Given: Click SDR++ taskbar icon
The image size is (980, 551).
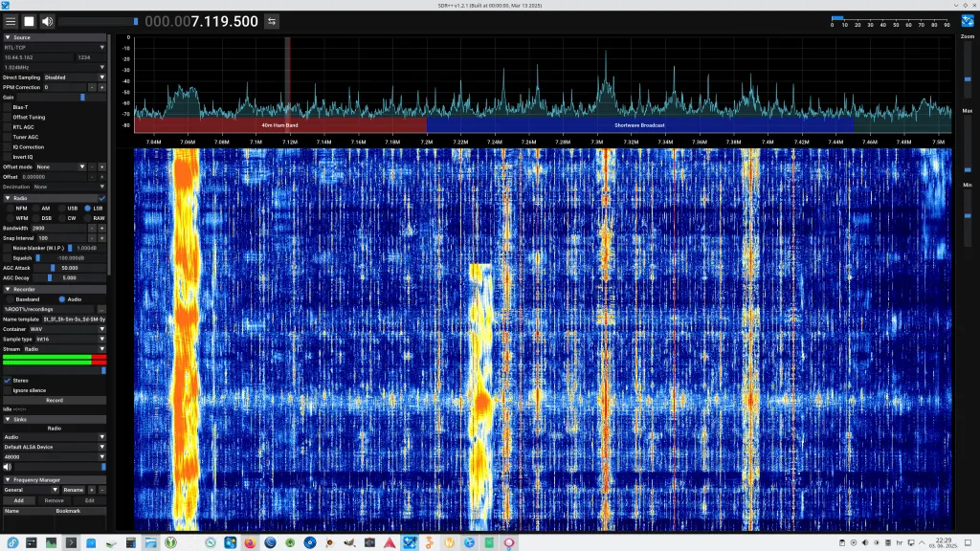Looking at the screenshot, I should [410, 543].
